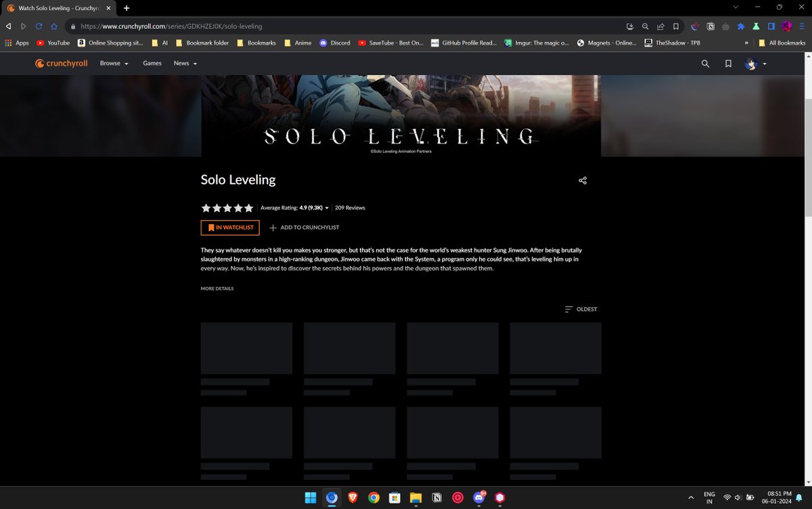812x509 pixels.
Task: Open Google Chrome from the taskbar
Action: pyautogui.click(x=374, y=497)
